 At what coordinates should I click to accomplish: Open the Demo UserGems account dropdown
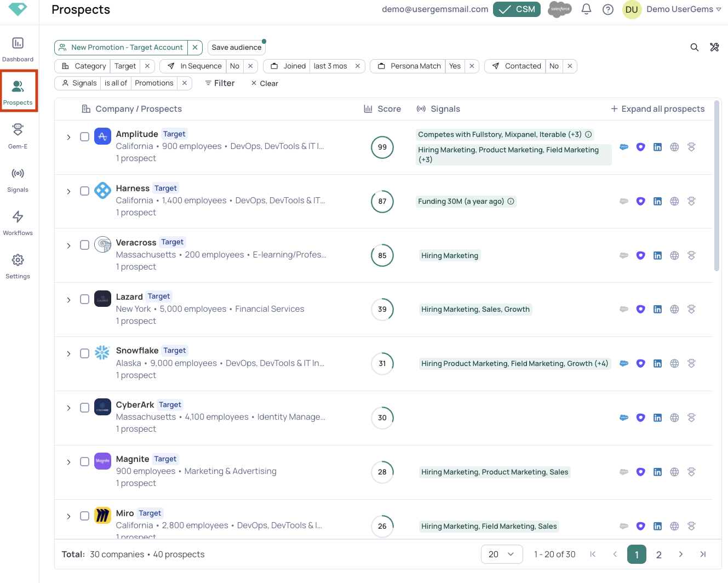coord(684,9)
